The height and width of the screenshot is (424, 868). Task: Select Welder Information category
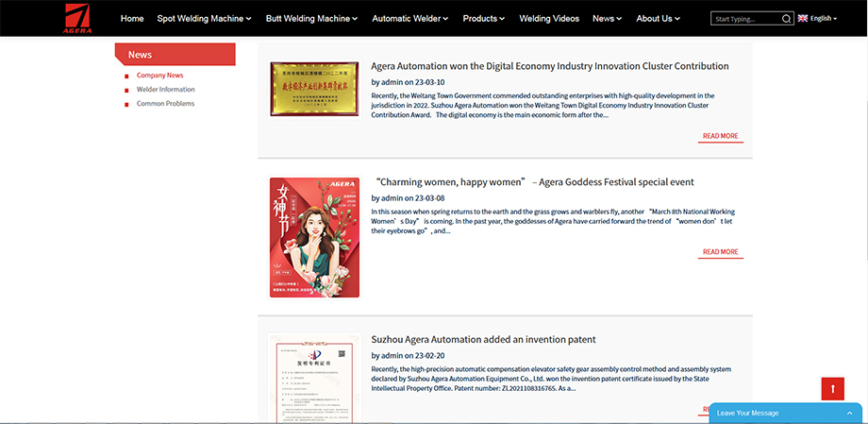pyautogui.click(x=165, y=90)
